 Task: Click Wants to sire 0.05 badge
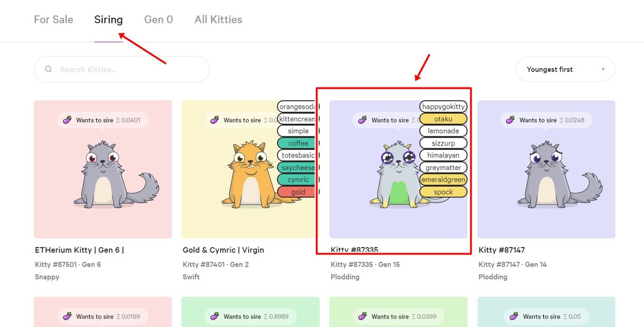click(x=546, y=316)
